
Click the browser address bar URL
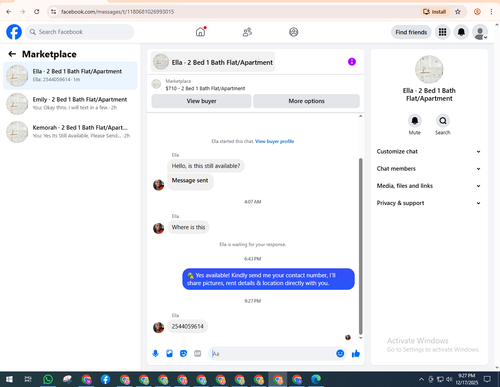pyautogui.click(x=117, y=12)
